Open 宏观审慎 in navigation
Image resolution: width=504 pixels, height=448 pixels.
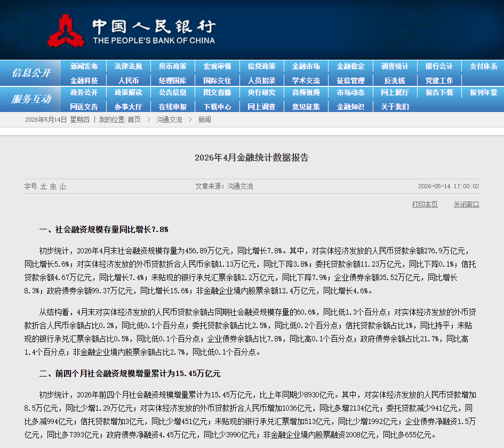(x=217, y=66)
